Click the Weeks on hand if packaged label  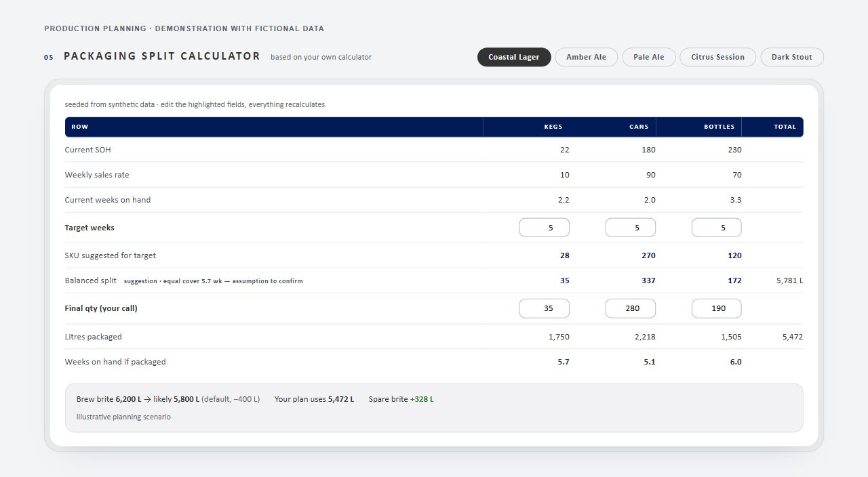click(115, 362)
